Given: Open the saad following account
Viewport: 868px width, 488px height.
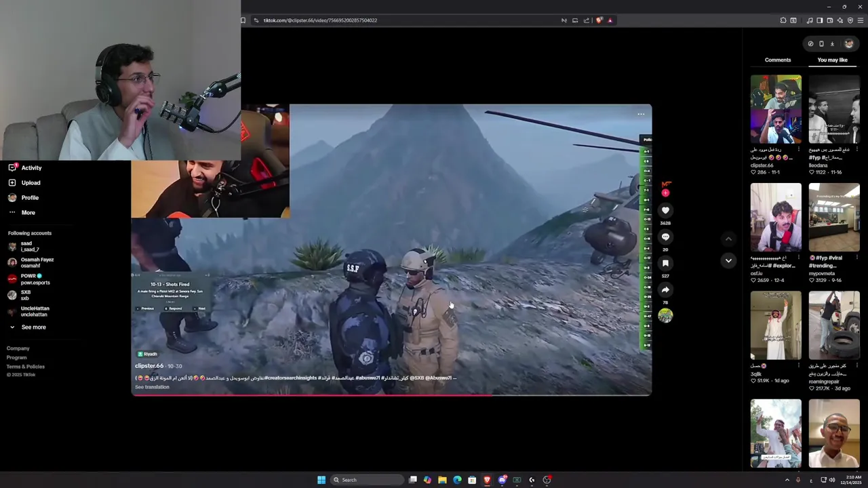Looking at the screenshot, I should (24, 246).
